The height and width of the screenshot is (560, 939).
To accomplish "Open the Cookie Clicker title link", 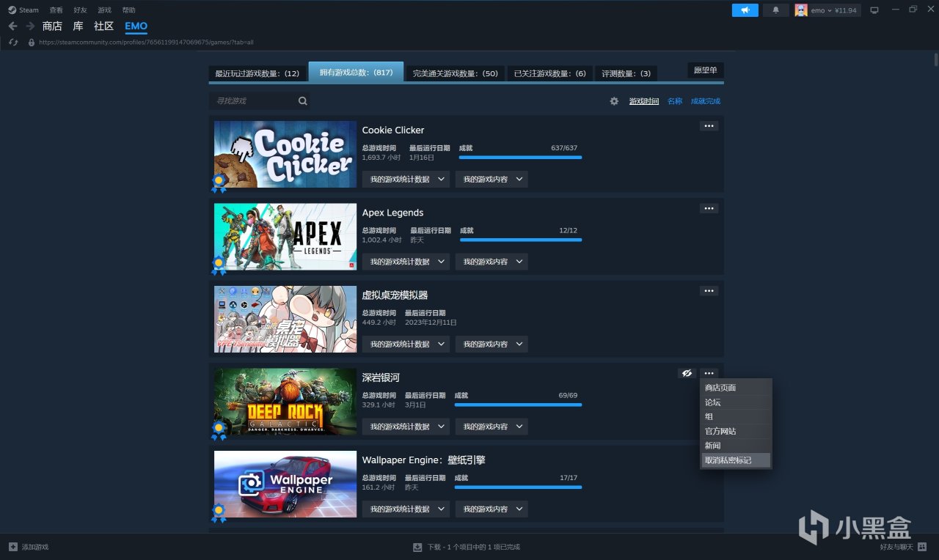I will click(393, 130).
